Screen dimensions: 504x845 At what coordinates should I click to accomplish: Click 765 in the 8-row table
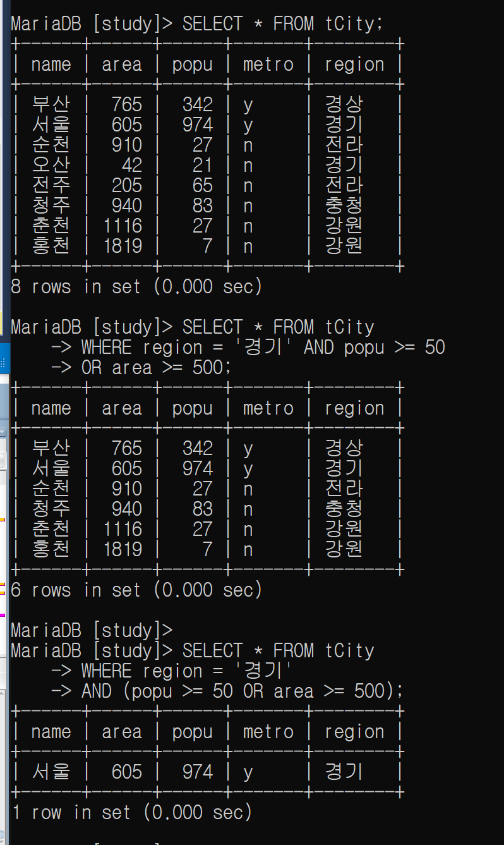(x=127, y=105)
